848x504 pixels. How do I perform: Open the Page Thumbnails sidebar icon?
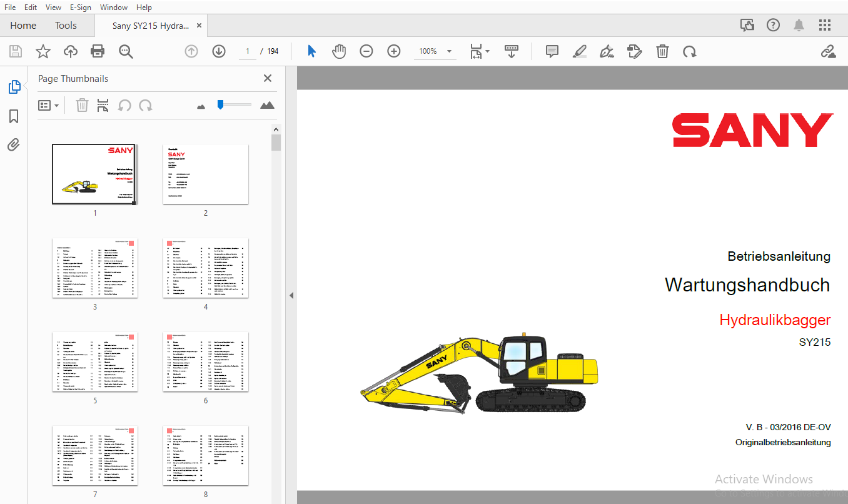coord(14,88)
